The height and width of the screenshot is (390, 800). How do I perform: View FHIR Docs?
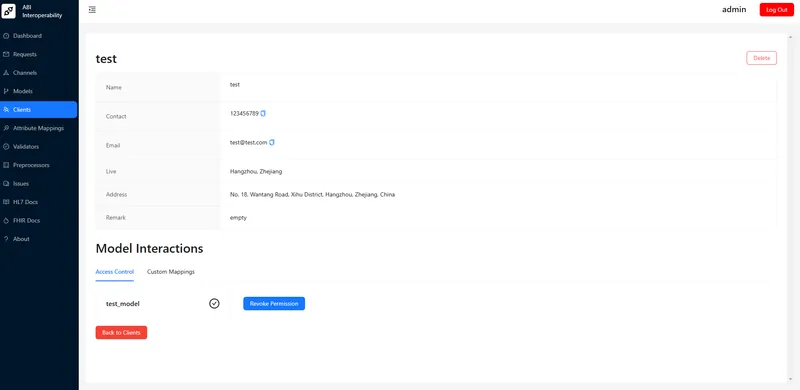pyautogui.click(x=39, y=221)
